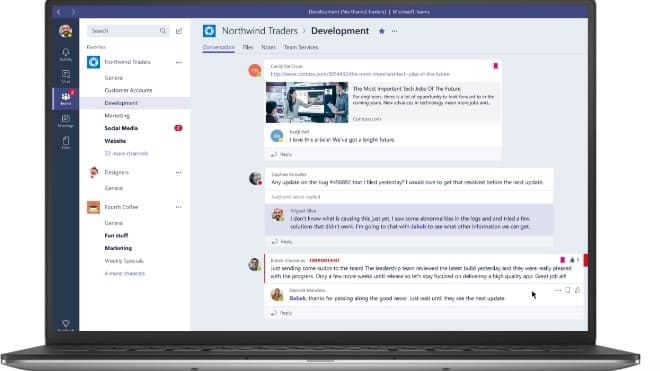Open the Chat section icon

coord(66,77)
